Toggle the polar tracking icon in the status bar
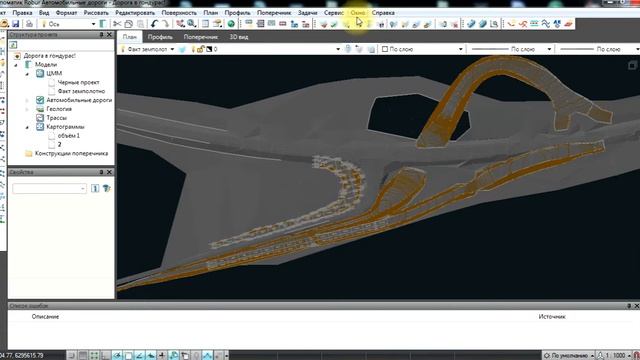This screenshot has height=360, width=640. (139, 356)
